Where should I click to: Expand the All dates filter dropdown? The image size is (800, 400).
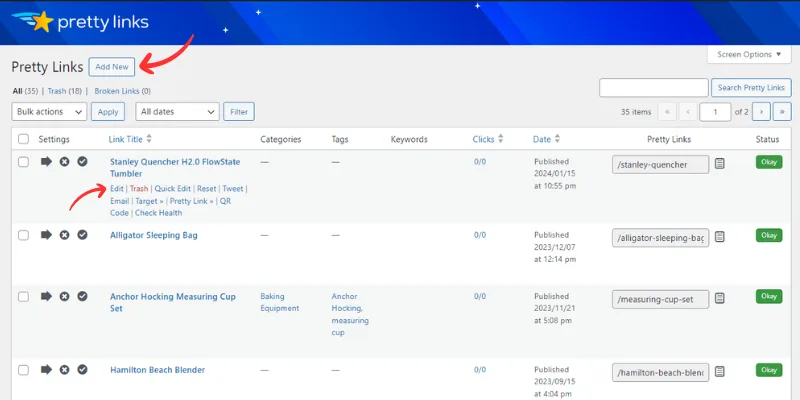[x=177, y=112]
